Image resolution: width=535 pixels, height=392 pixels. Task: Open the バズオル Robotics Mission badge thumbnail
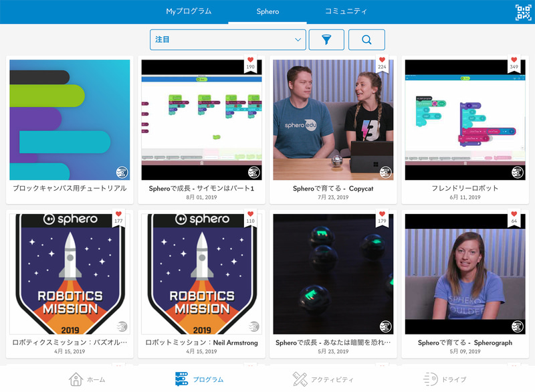tap(70, 274)
